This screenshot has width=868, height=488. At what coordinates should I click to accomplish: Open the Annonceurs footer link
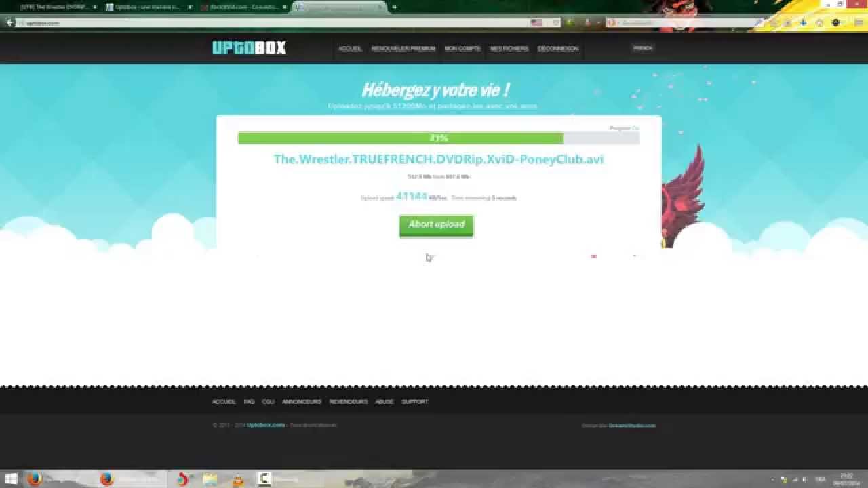click(x=302, y=401)
